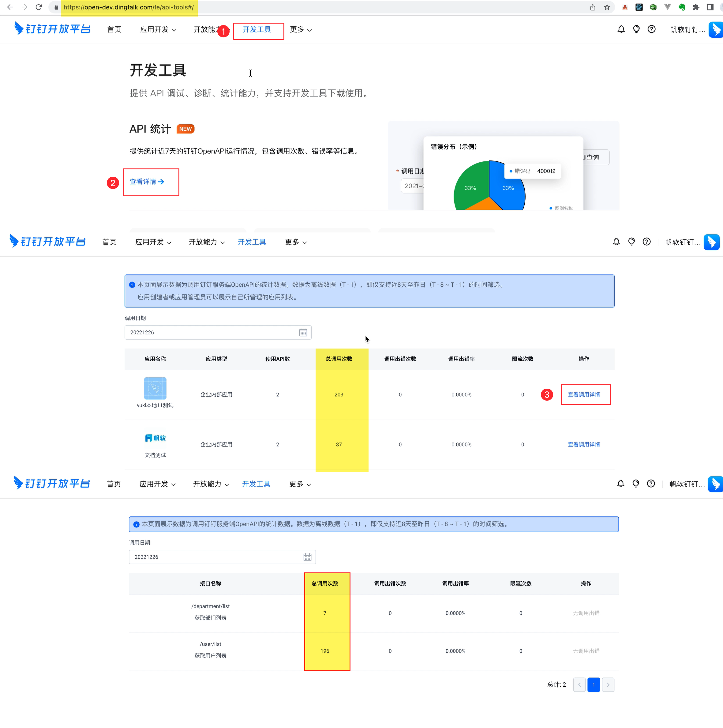Click next page arrow in pagination

tap(608, 685)
